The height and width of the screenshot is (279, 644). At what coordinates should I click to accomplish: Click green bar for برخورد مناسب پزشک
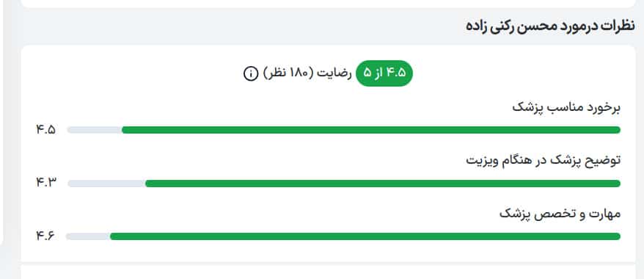[371, 130]
